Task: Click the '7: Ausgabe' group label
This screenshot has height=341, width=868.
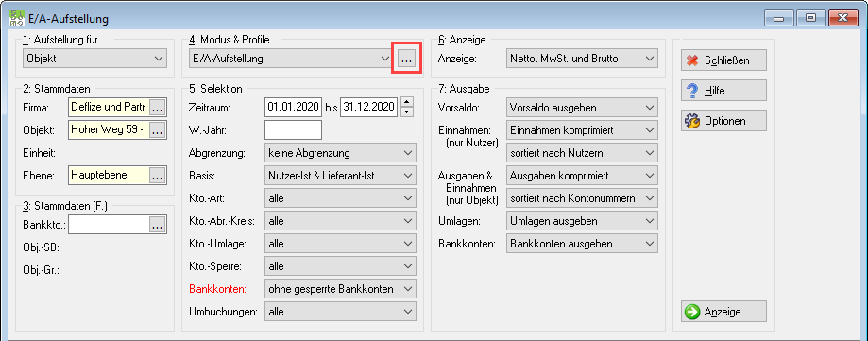Action: (464, 89)
